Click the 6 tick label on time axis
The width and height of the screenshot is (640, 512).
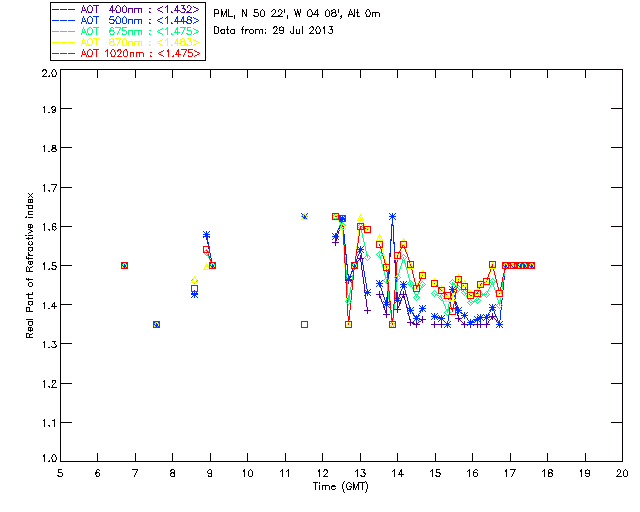[98, 473]
